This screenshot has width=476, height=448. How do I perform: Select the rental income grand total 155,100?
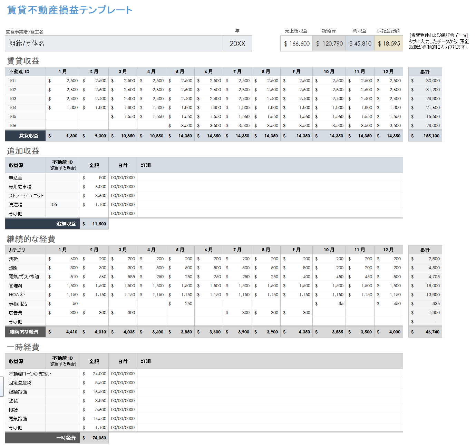coord(425,136)
